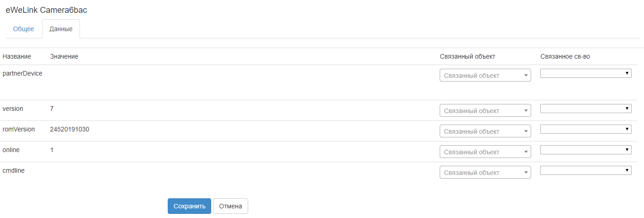Click the cmdline property name
Screen dimensions: 644x218
tap(14, 170)
